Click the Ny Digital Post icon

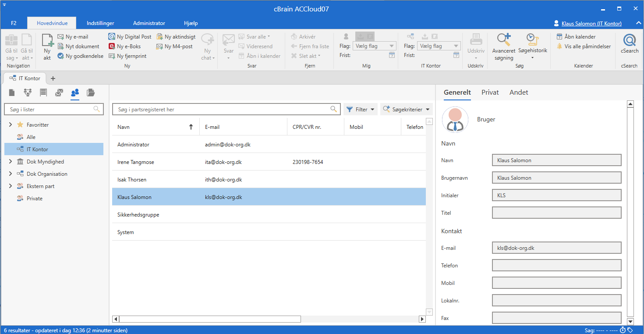pos(112,37)
